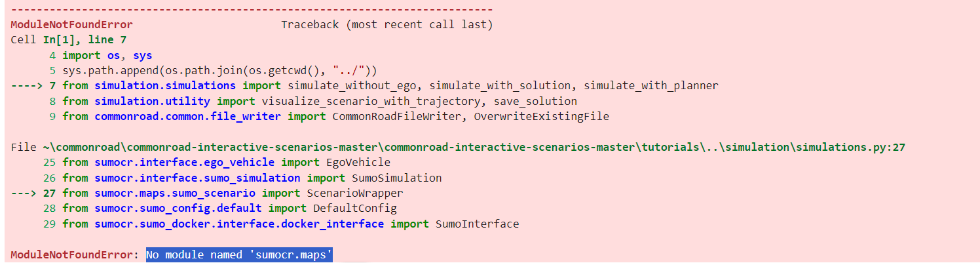Click the arrow marker pointing at line 27
Image resolution: width=980 pixels, height=263 pixels.
[x=27, y=193]
